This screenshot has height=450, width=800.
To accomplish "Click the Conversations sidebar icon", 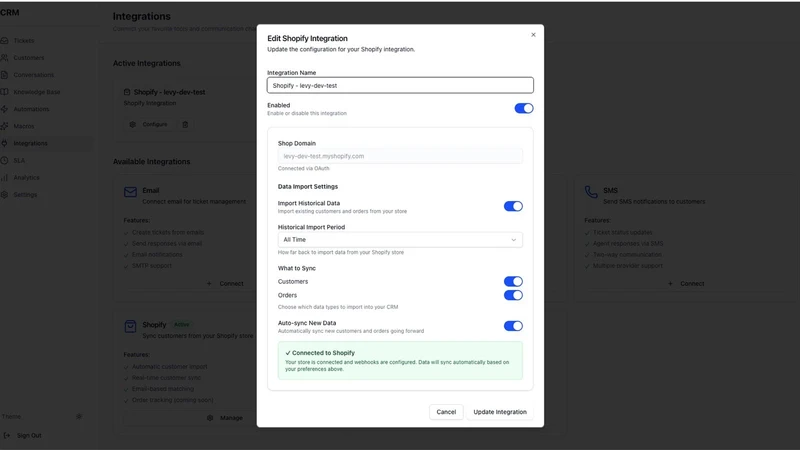I will coord(4,75).
